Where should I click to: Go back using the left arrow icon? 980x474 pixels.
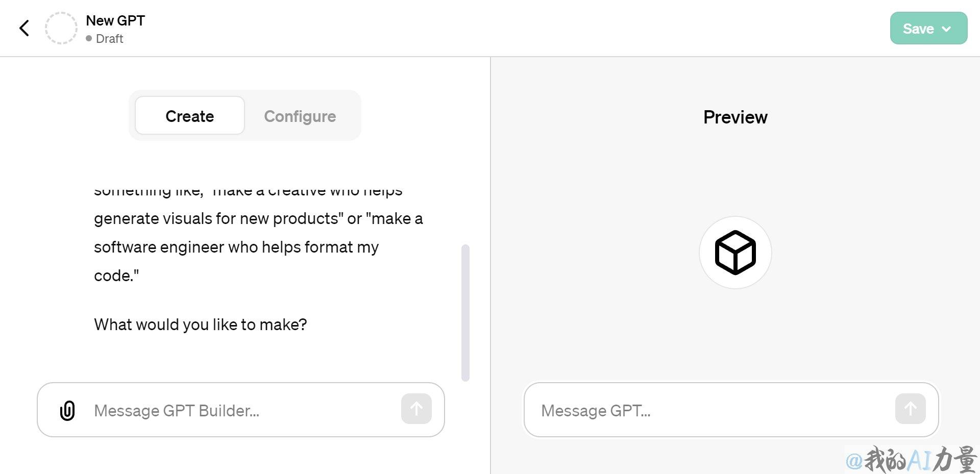point(24,28)
